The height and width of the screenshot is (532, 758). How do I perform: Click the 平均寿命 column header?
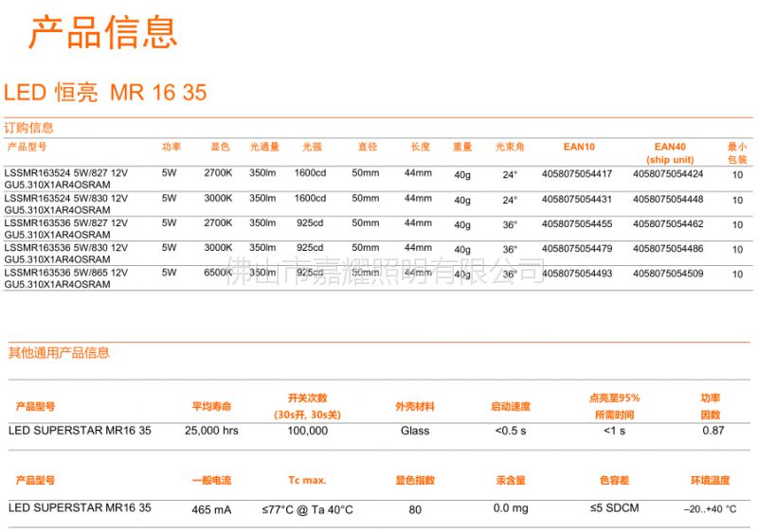(x=211, y=406)
